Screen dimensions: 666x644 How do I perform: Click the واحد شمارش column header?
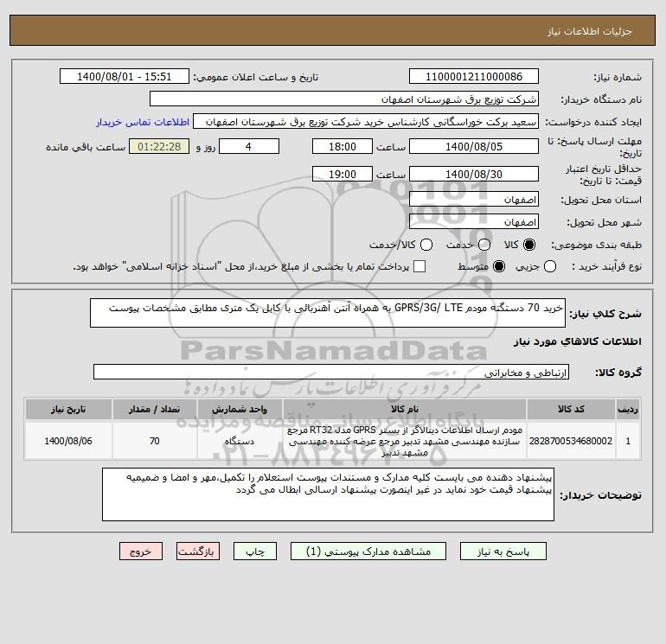pos(240,409)
